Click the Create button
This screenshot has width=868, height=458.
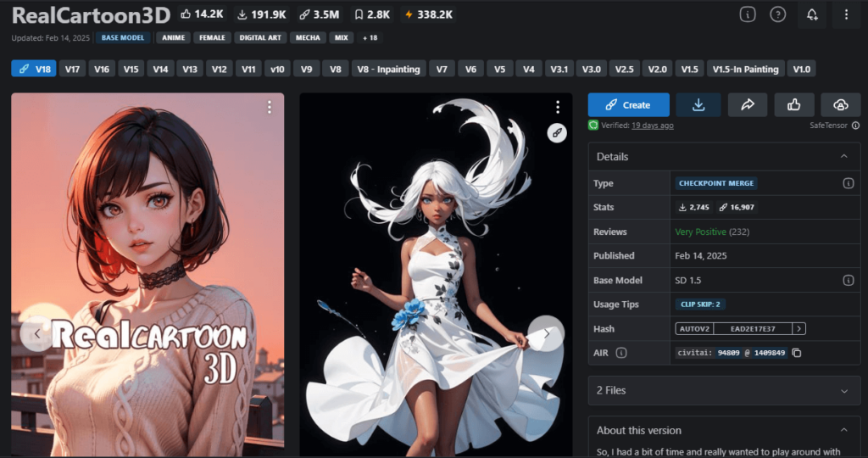tap(628, 104)
